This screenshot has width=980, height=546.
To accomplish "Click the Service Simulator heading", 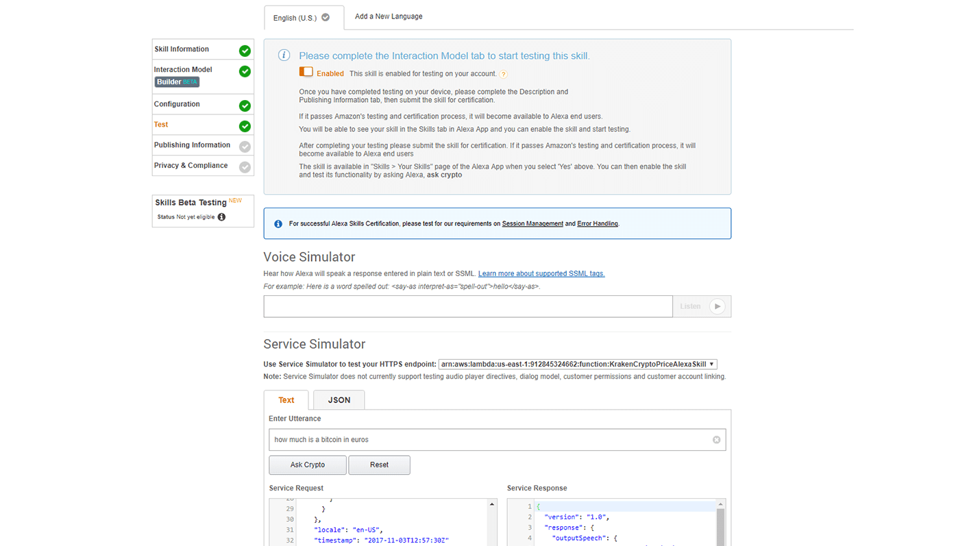I will point(315,344).
